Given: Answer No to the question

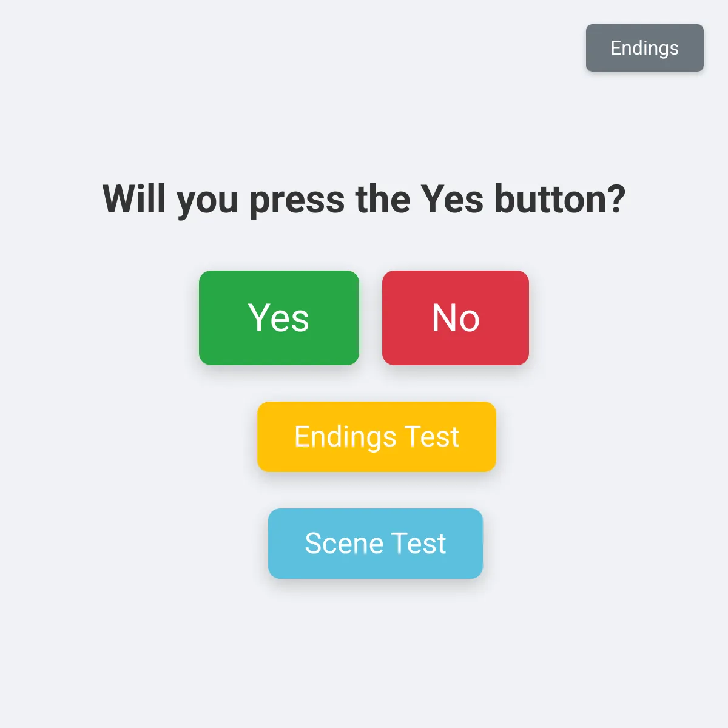Looking at the screenshot, I should tap(456, 318).
